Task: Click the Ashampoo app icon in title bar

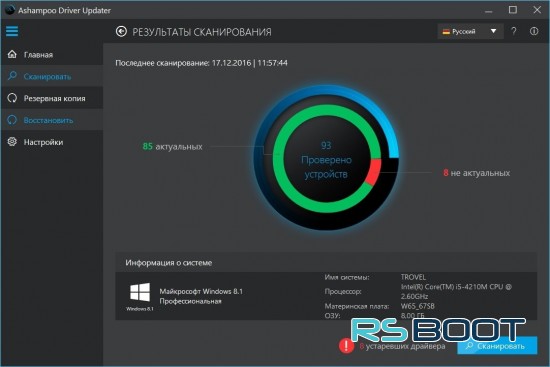Action: 10,10
